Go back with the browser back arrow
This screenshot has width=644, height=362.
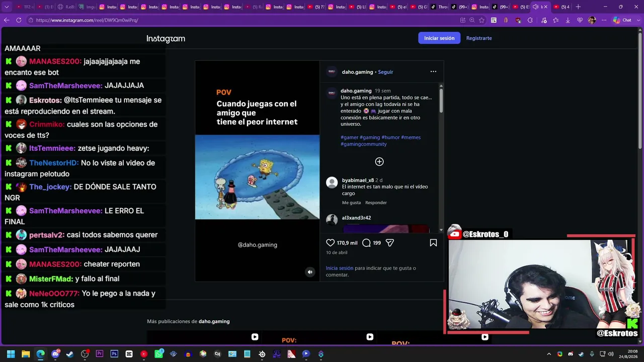[7, 20]
